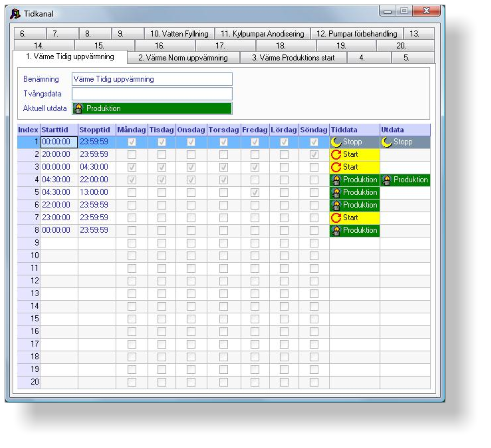Image resolution: width=491 pixels, height=448 pixels.
Task: Click the moon Stopp icon in row 1 Tiddata
Action: click(336, 142)
